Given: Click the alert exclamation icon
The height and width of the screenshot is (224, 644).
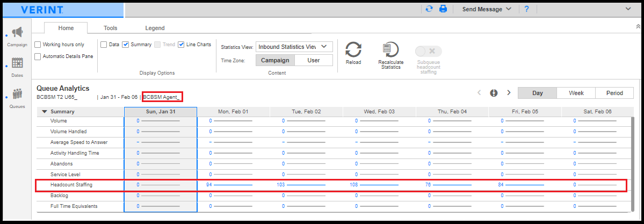Looking at the screenshot, I should (494, 93).
